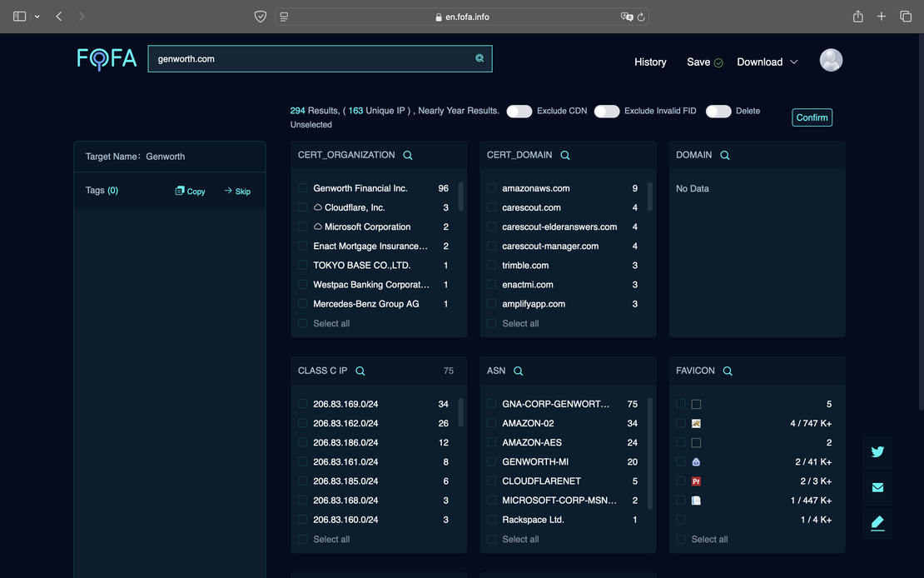Click the ASN panel search icon

coord(519,371)
